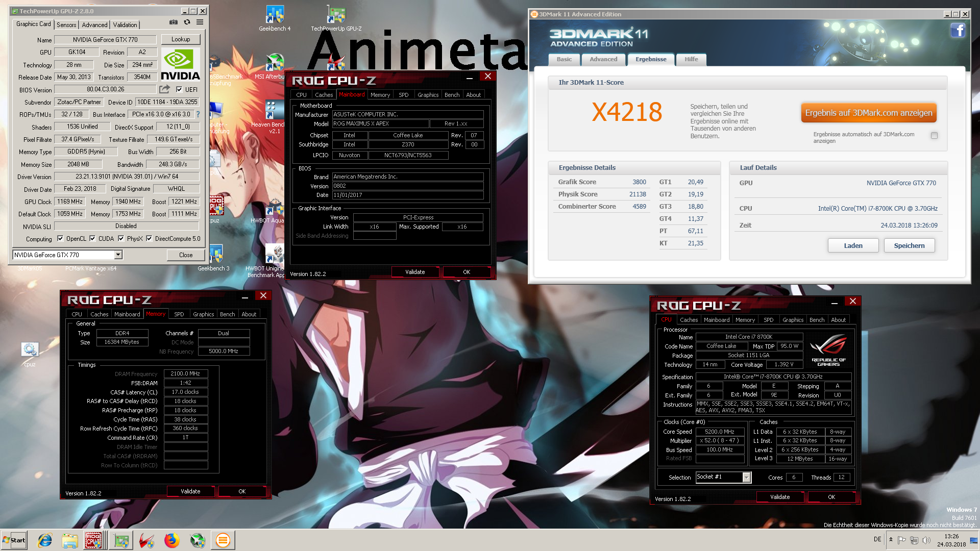This screenshot has height=551, width=980.
Task: Launch Firefox from the taskbar
Action: tap(172, 540)
